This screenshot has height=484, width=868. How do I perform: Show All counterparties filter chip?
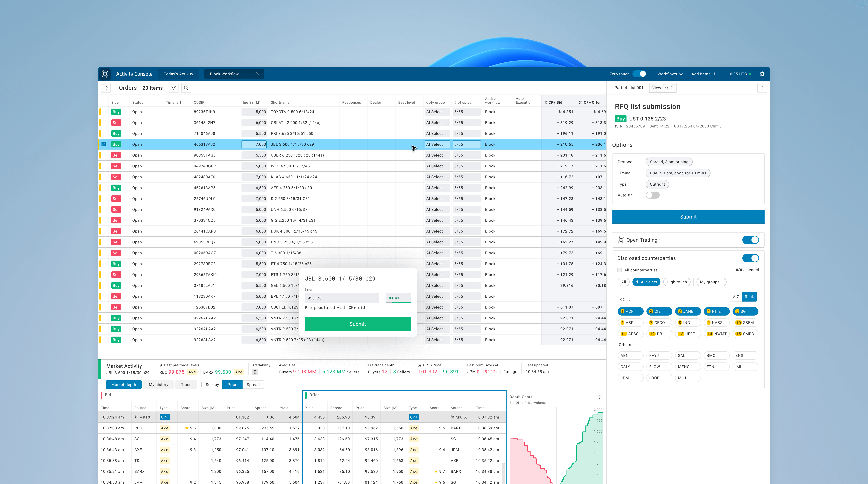coord(623,282)
